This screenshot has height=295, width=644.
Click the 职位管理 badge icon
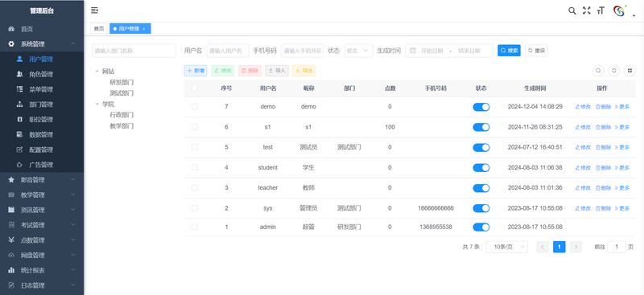pos(19,120)
